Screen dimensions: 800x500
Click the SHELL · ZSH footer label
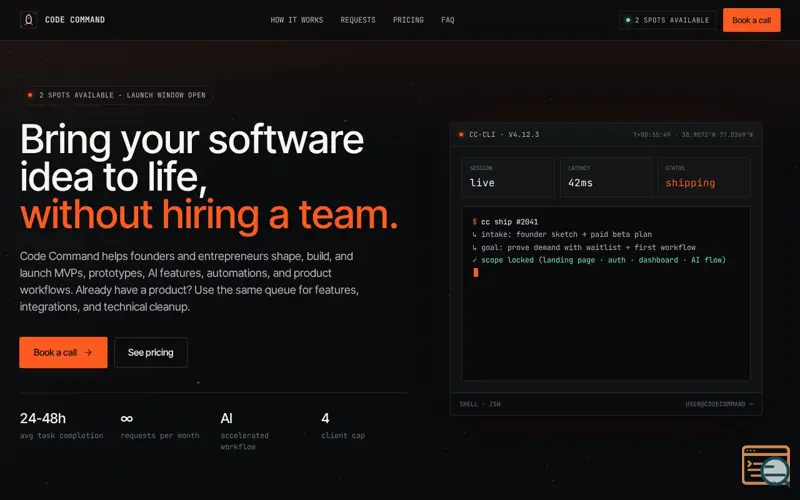480,404
